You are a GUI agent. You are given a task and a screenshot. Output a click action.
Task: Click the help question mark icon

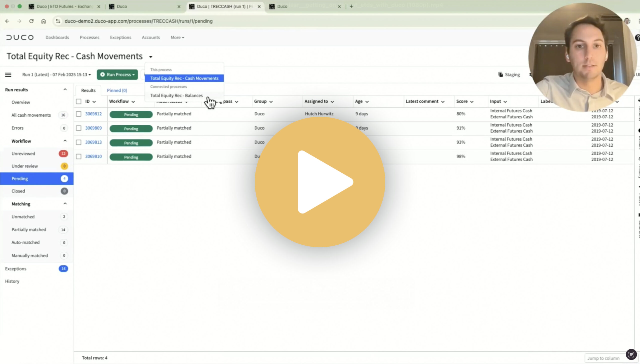pos(637,37)
